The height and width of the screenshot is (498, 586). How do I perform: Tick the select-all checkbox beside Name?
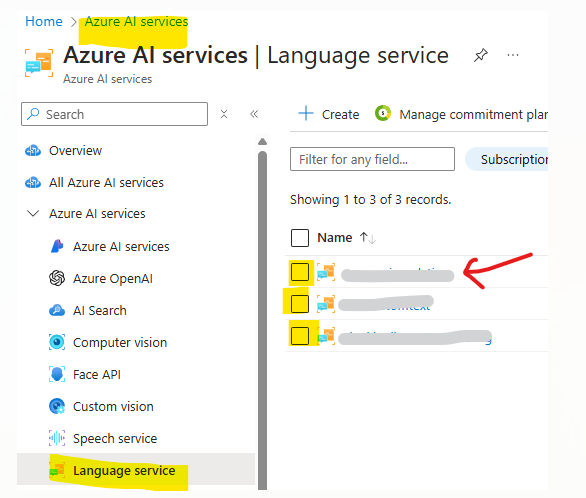[300, 238]
